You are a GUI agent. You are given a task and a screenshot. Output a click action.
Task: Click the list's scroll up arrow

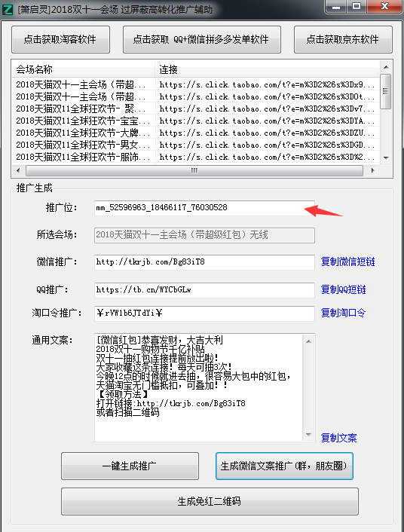[386, 67]
